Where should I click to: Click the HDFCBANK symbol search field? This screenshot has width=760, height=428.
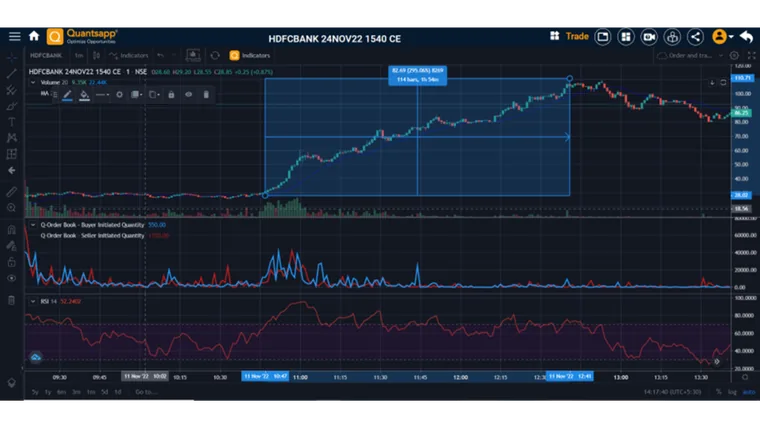pyautogui.click(x=46, y=55)
